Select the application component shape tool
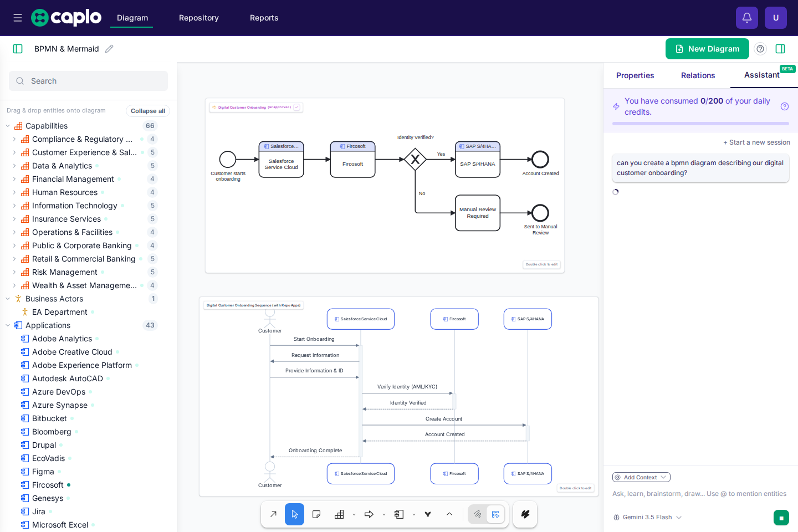Viewport: 798px width, 532px height. click(x=399, y=514)
